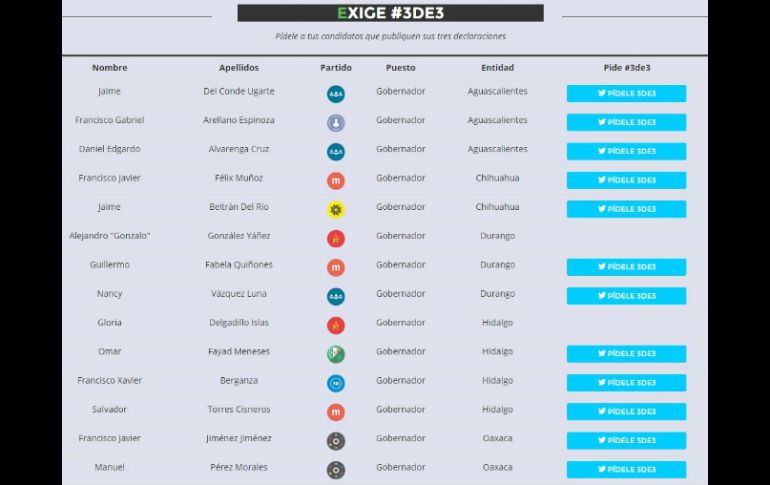Click party icon for Nancy Vázquez Luna
The image size is (770, 485).
[x=336, y=296]
